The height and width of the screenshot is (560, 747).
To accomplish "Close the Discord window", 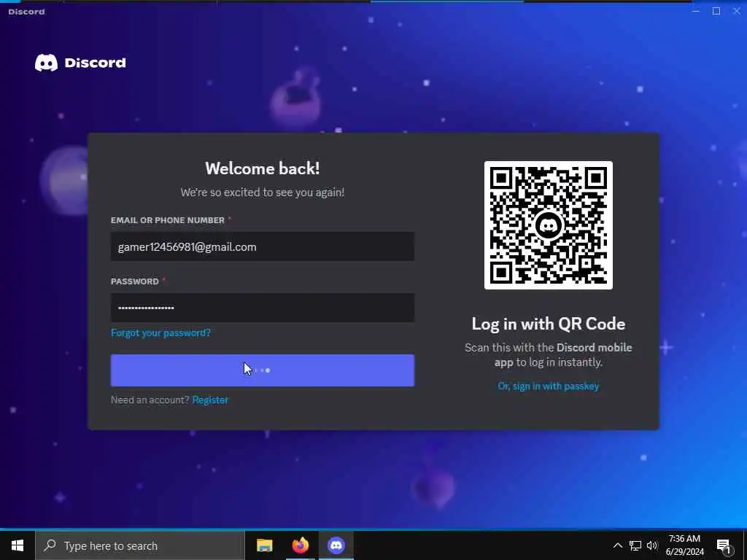I will coord(737,11).
